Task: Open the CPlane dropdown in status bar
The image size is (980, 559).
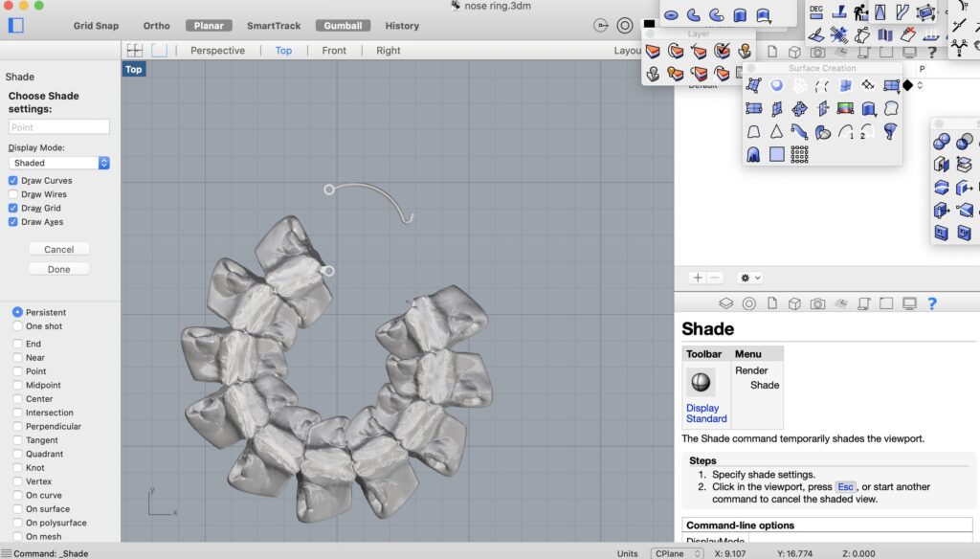Action: [677, 553]
